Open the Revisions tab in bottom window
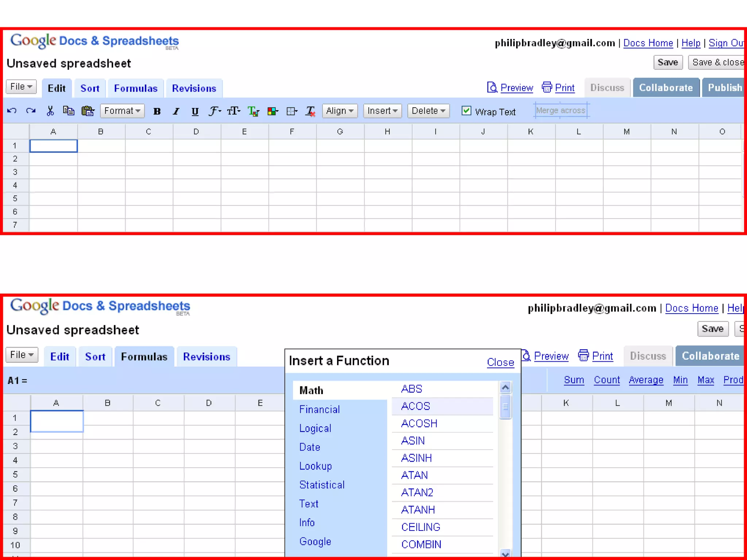The width and height of the screenshot is (747, 560). (x=206, y=357)
